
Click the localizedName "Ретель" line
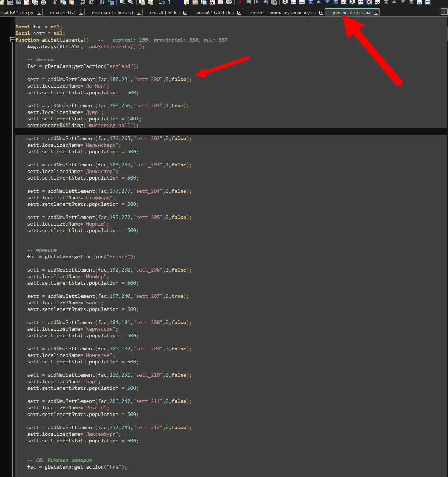click(68, 408)
